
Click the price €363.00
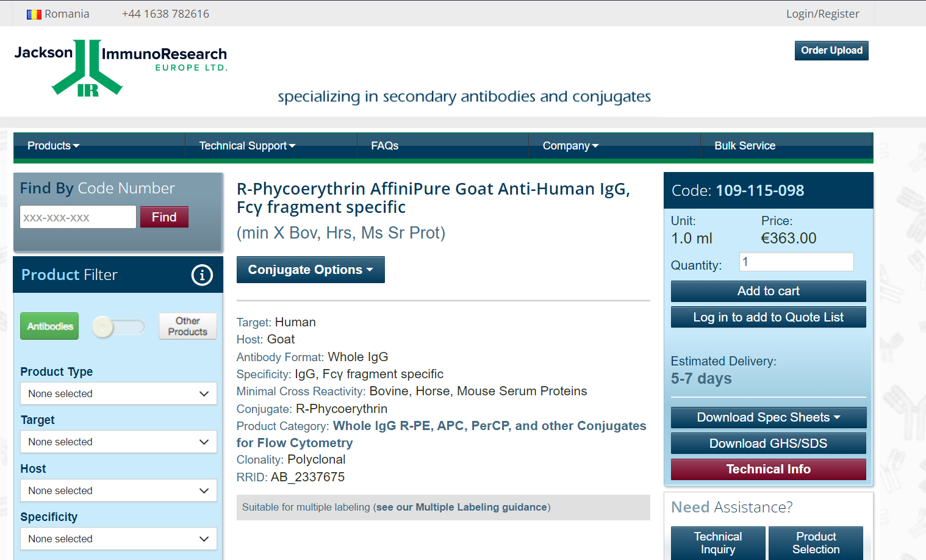(x=788, y=239)
